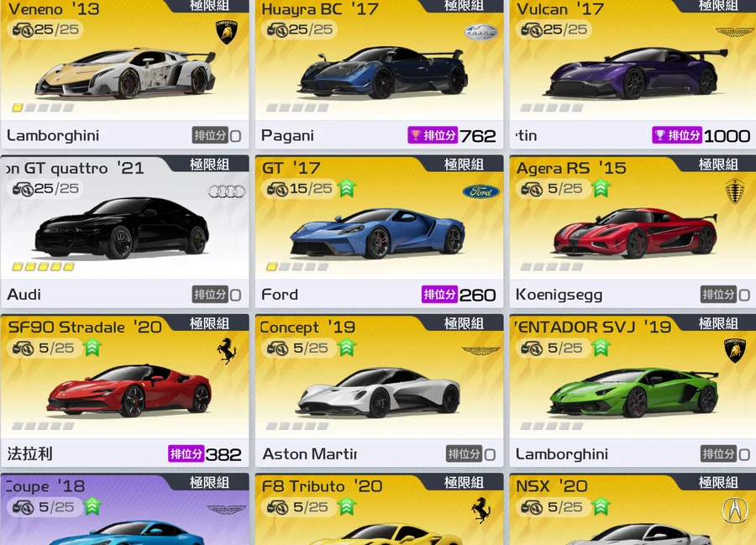Click the Koenigsegg crest on Agera RS card
756x545 pixels.
735,191
